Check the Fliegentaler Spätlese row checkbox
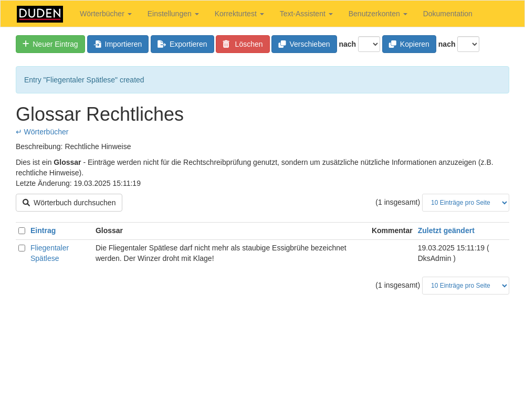Viewport: 525px width, 420px height. point(22,248)
